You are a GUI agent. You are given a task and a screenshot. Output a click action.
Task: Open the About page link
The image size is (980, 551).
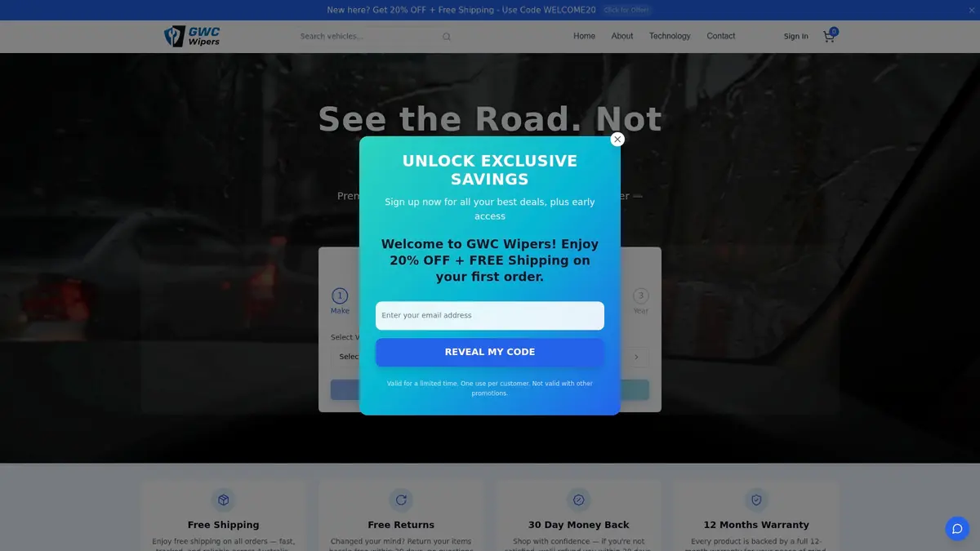pyautogui.click(x=622, y=36)
